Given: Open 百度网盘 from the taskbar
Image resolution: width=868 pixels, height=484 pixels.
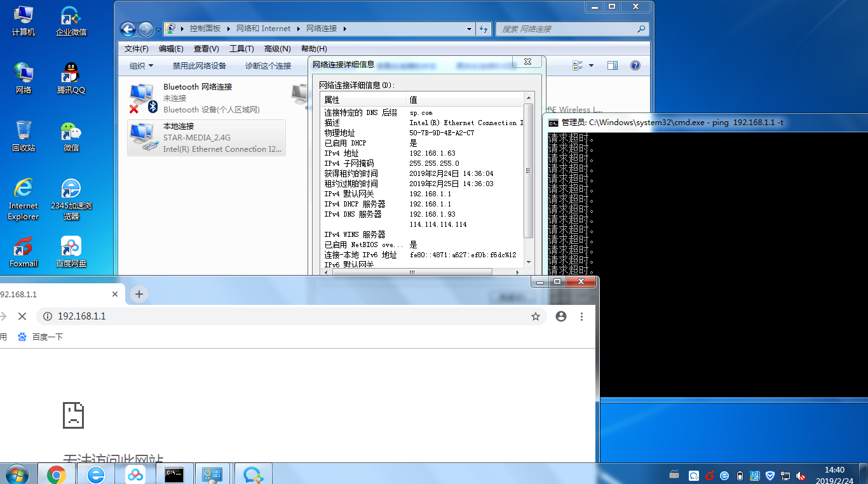Looking at the screenshot, I should [x=135, y=474].
